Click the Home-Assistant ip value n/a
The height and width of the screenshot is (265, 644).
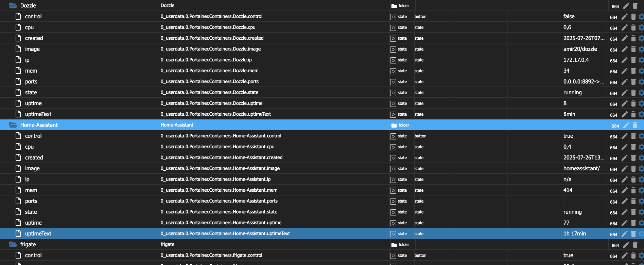click(x=568, y=179)
